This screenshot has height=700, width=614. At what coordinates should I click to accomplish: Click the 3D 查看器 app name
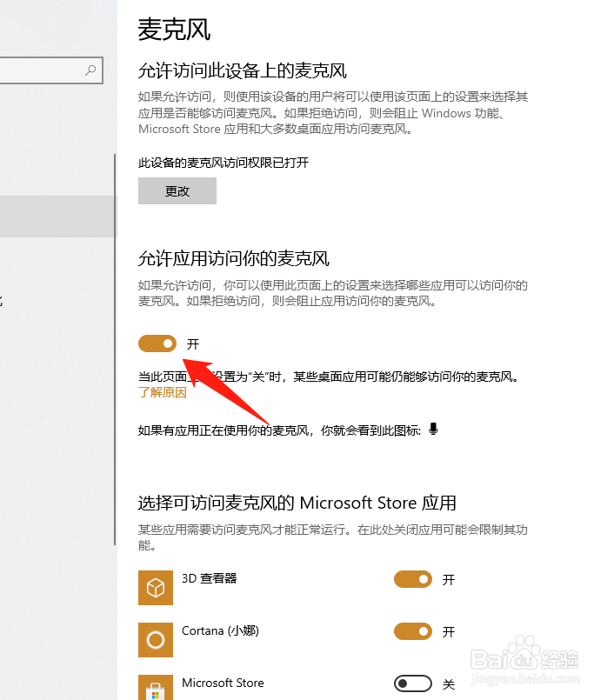pos(210,578)
